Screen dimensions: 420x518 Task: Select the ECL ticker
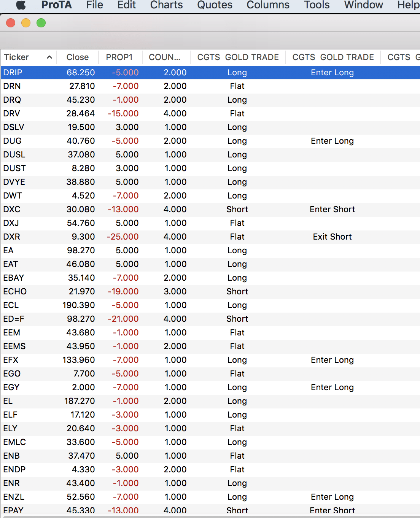11,305
